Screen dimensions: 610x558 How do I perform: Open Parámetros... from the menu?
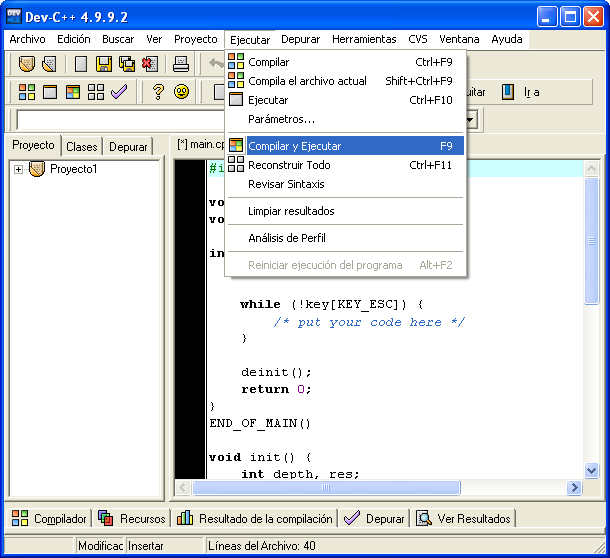[x=345, y=119]
